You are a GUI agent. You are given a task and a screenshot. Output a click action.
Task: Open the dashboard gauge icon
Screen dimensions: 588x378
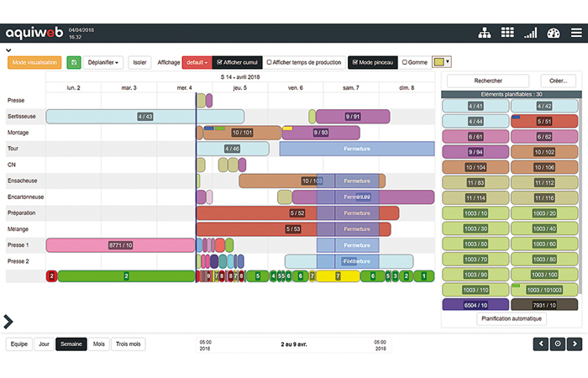553,33
